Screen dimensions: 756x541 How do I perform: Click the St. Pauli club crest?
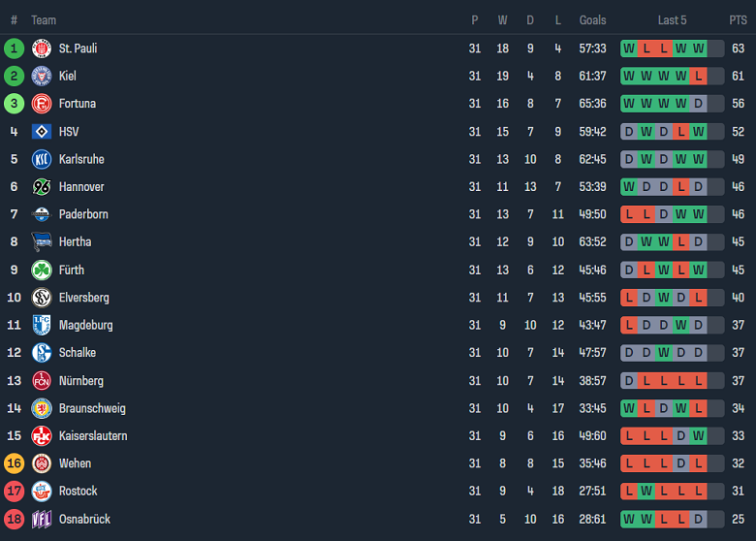(42, 48)
